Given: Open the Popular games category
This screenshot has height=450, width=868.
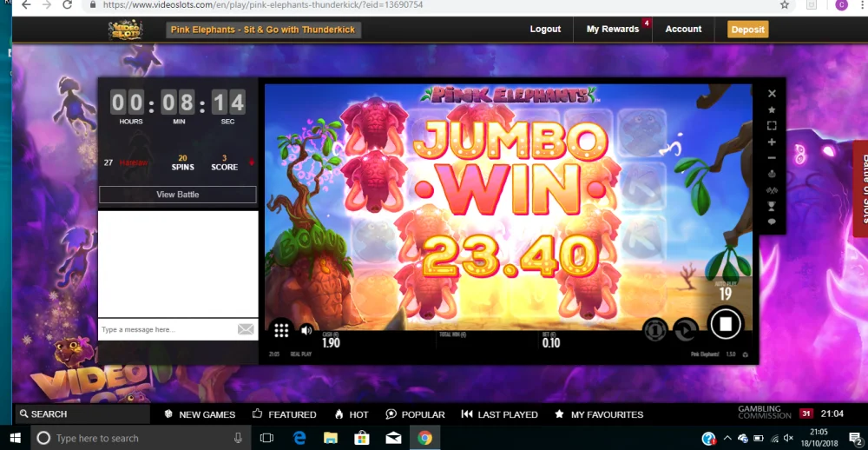Looking at the screenshot, I should click(x=415, y=414).
